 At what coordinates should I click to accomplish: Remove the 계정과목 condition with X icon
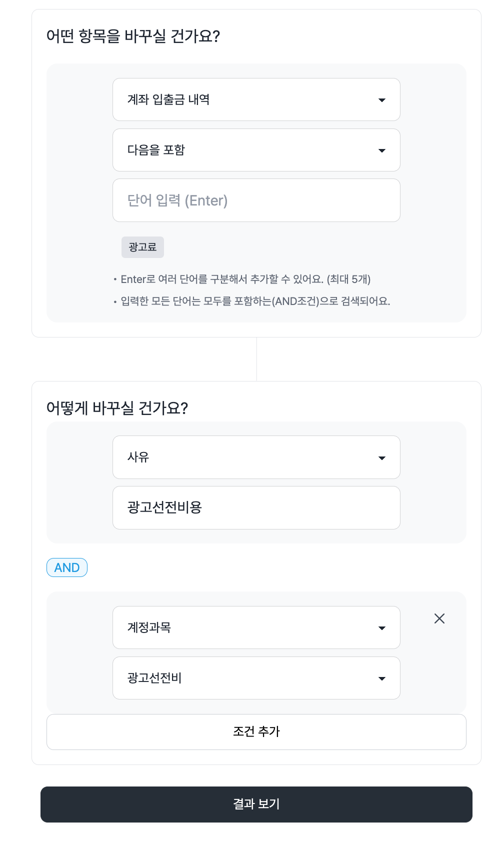pyautogui.click(x=439, y=618)
